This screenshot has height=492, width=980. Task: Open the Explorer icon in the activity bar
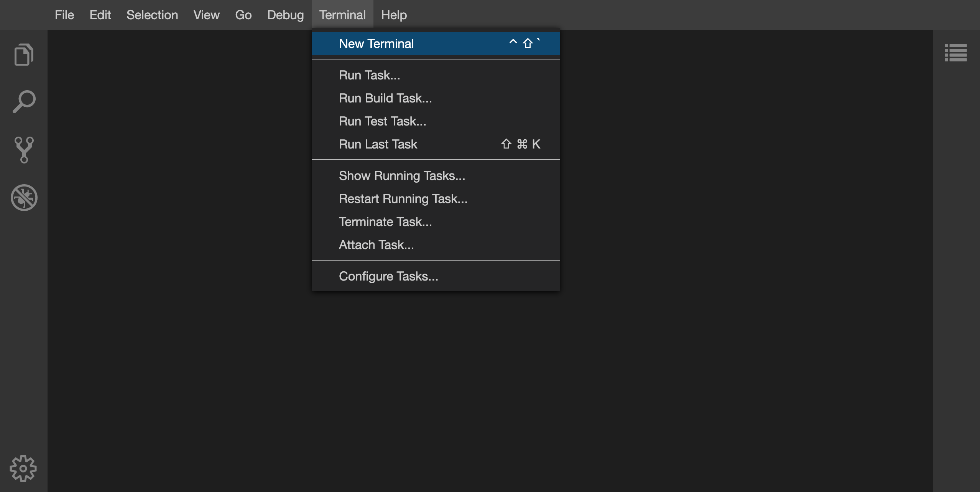tap(24, 54)
